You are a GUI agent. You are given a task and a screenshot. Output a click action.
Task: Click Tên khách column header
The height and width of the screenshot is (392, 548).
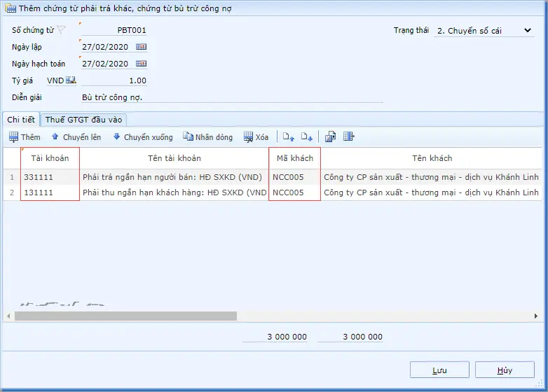(x=432, y=158)
